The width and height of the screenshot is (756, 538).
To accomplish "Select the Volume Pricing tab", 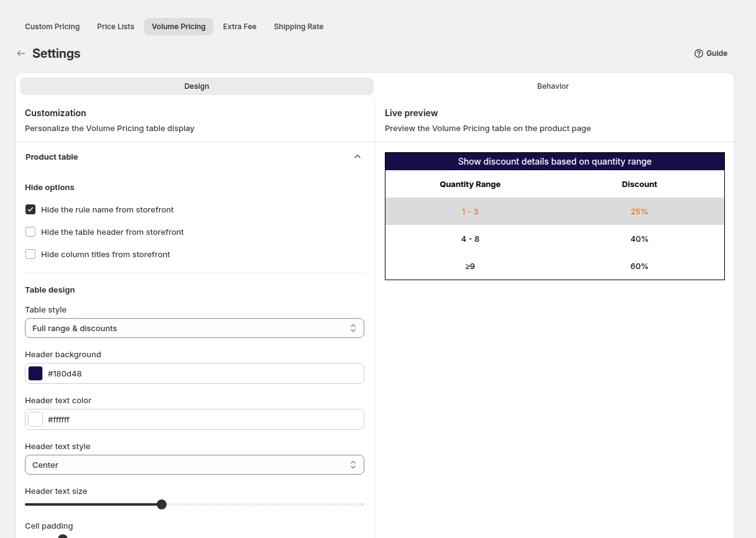I will pos(178,27).
